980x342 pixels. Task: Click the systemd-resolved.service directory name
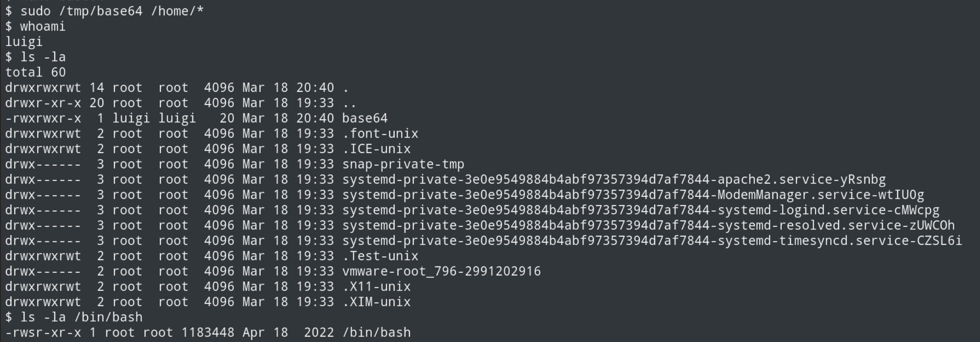tap(648, 225)
